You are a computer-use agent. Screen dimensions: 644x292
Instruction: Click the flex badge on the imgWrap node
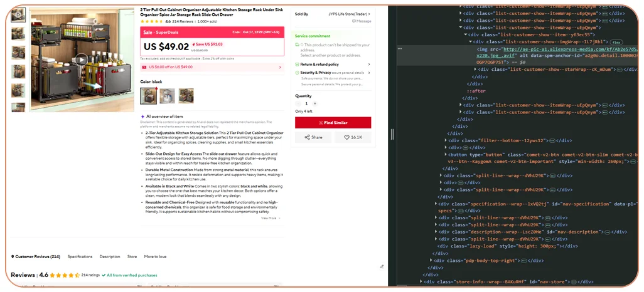[x=616, y=42]
